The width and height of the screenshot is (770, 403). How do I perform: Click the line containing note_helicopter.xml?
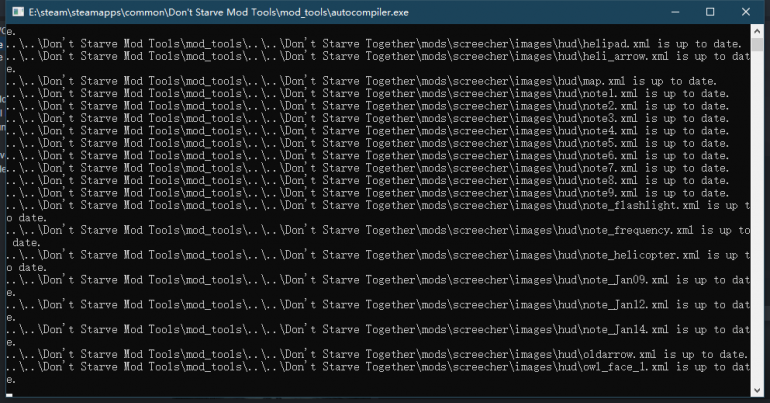(x=378, y=255)
